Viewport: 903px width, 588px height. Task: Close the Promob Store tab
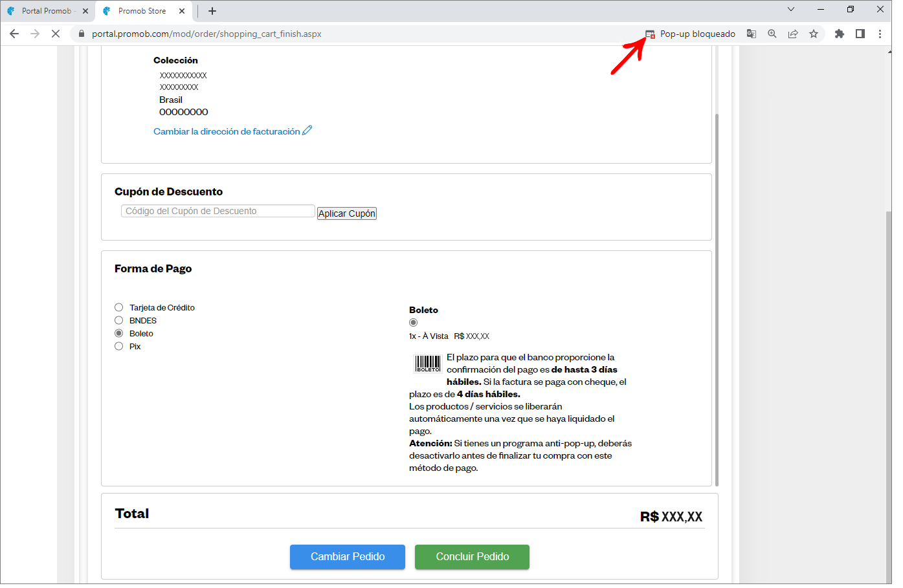[182, 11]
